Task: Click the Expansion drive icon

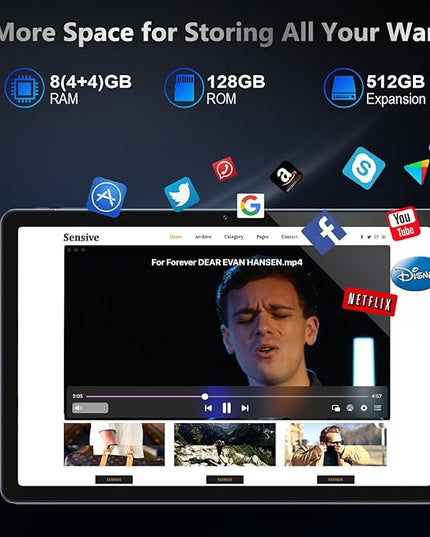Action: tap(344, 88)
